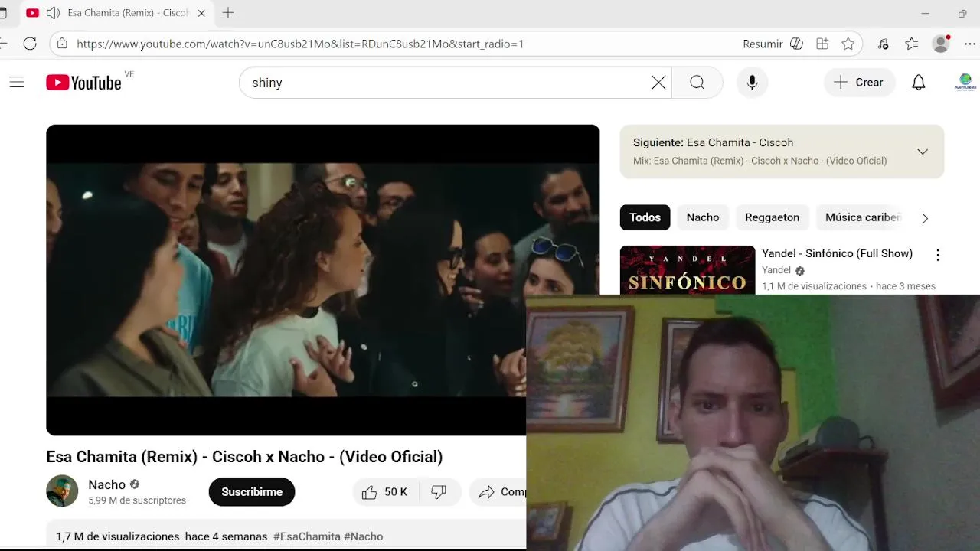Open browser settings and more menu
This screenshot has height=551, width=980.
coord(969,44)
